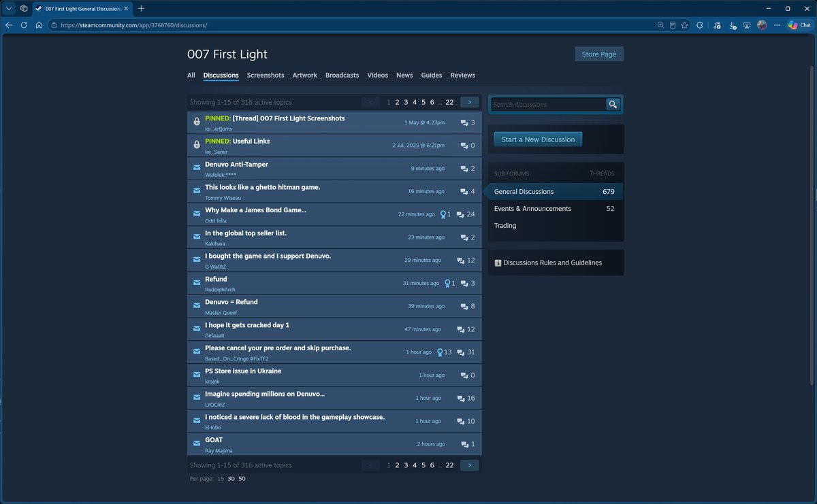Set per page to 50

click(x=242, y=479)
